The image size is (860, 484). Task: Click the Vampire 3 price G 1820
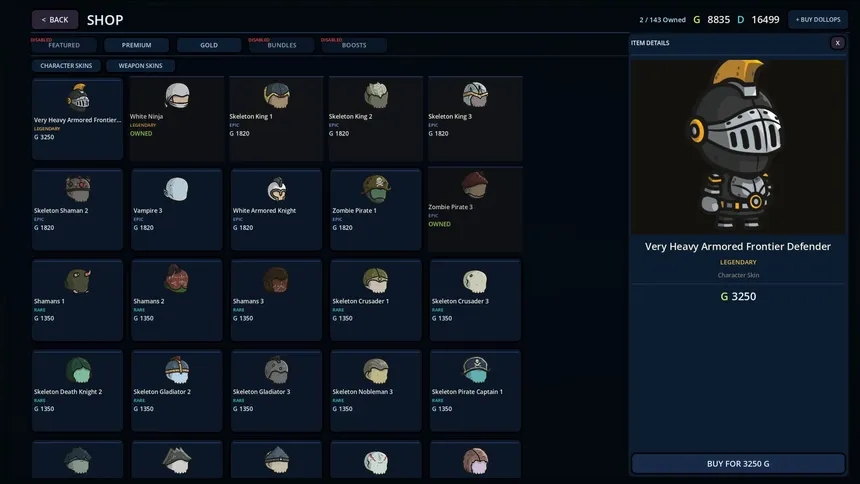(x=143, y=228)
